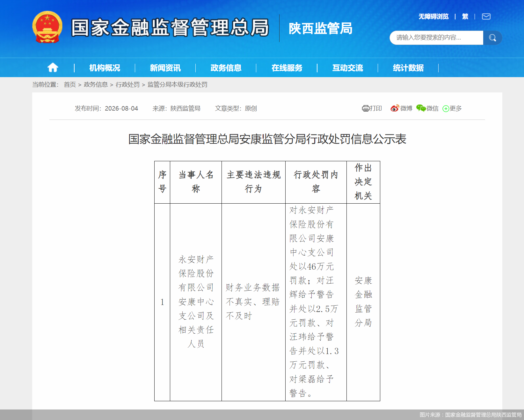
Task: Focus the search input field
Action: tap(436, 38)
